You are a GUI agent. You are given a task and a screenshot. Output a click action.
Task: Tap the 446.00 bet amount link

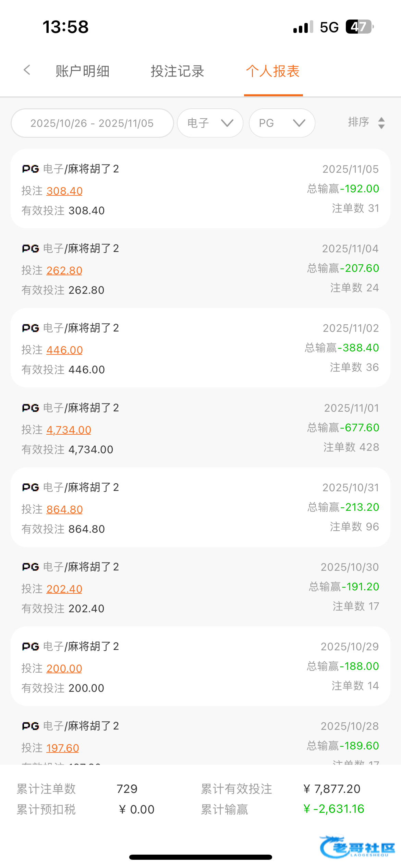(64, 350)
